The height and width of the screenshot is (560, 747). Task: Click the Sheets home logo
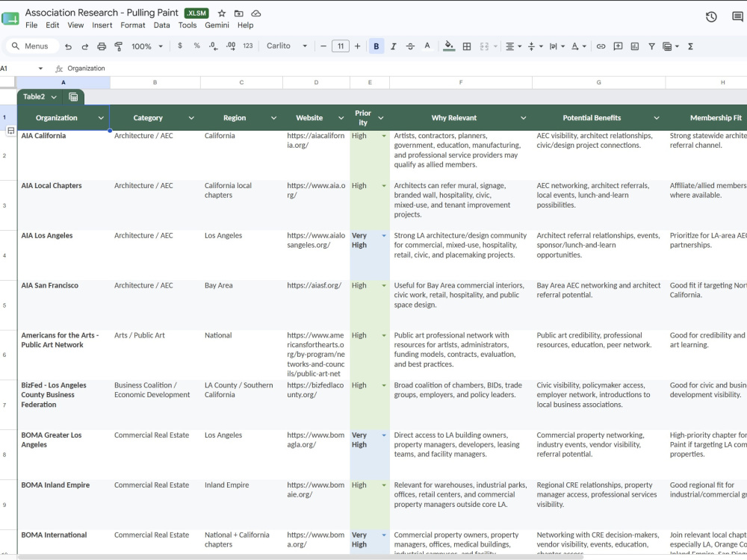pyautogui.click(x=10, y=18)
